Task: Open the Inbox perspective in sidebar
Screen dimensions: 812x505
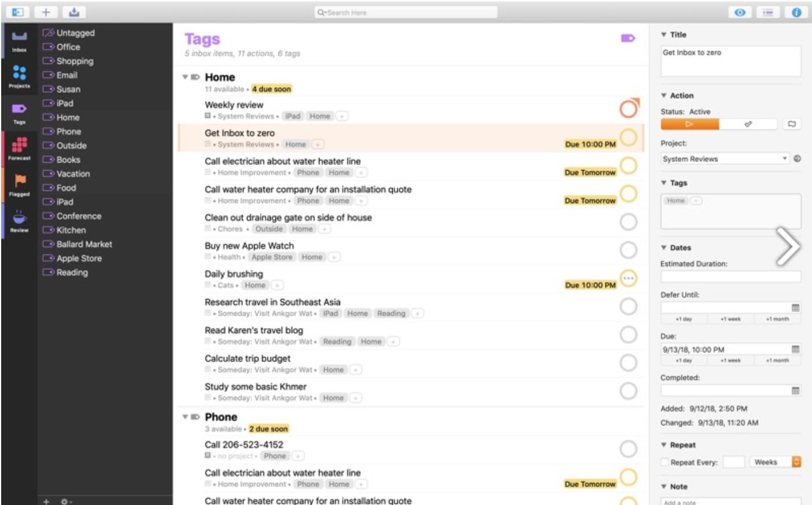Action: (x=19, y=41)
